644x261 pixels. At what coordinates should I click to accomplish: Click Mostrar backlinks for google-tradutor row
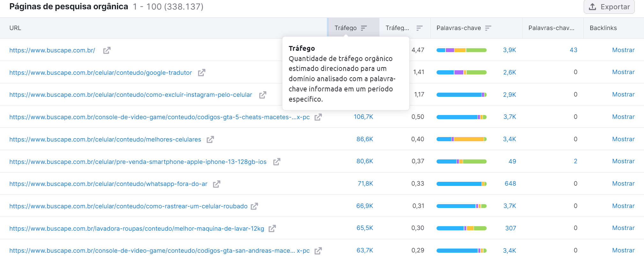coord(623,72)
